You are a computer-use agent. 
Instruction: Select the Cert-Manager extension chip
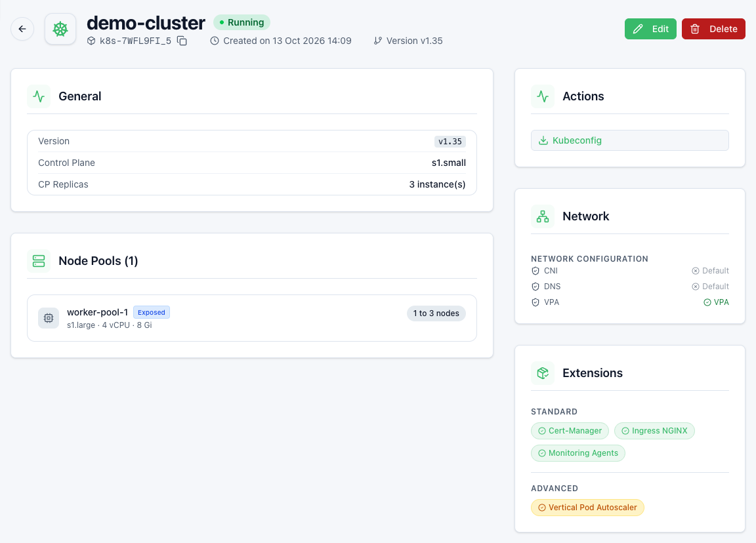point(570,431)
